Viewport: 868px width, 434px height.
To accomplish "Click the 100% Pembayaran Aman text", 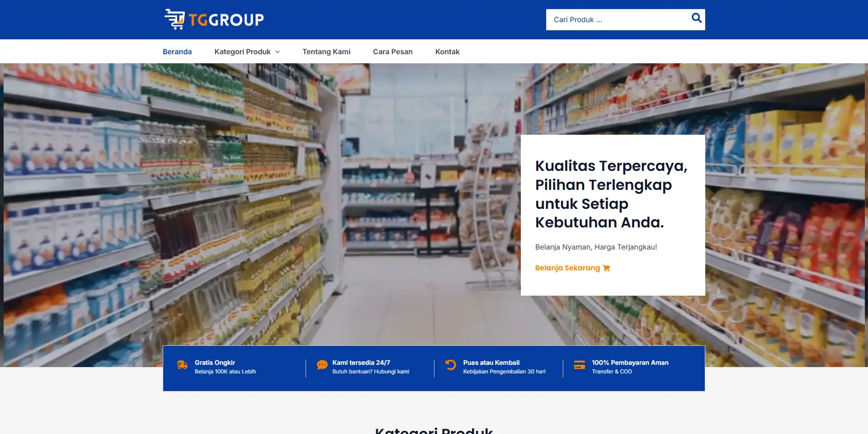I will pos(630,363).
